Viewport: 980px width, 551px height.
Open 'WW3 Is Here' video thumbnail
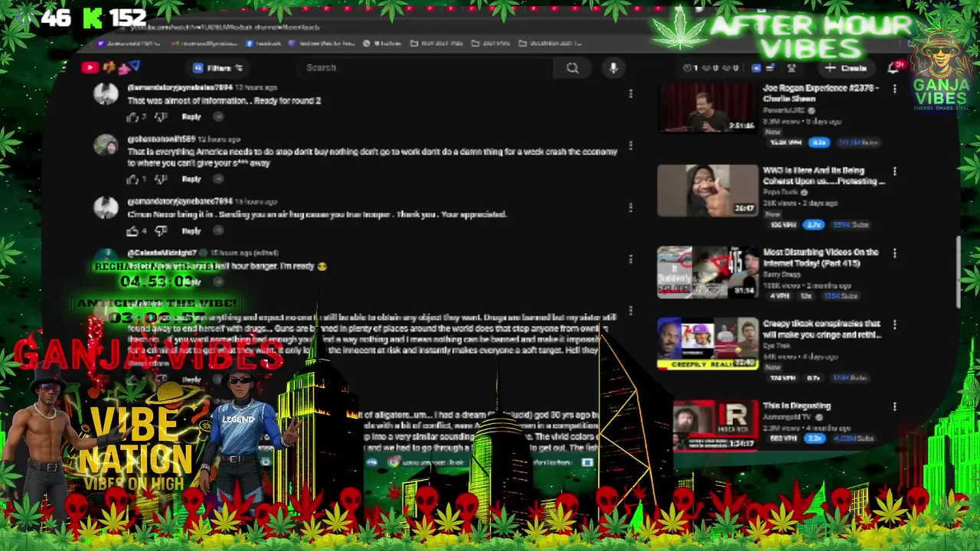(707, 191)
